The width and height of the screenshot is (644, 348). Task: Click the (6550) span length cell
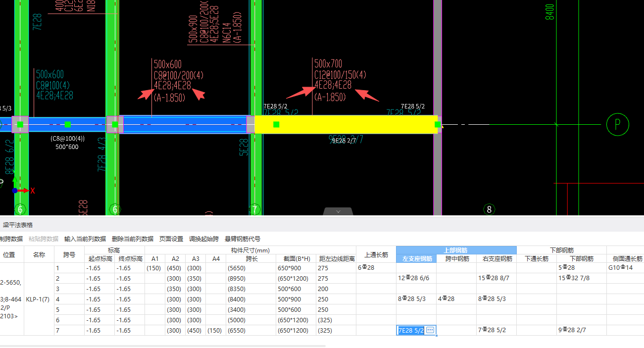coord(251,330)
